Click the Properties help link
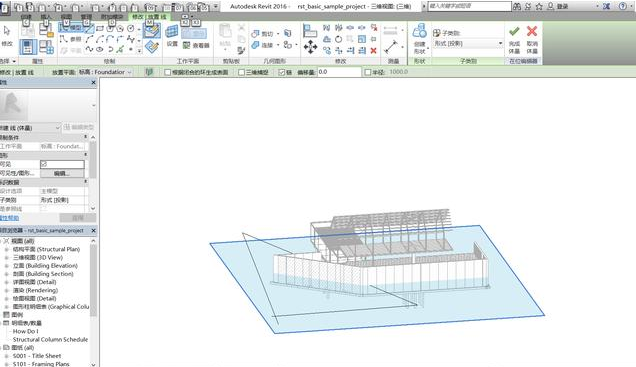This screenshot has height=367, width=636. point(10,218)
